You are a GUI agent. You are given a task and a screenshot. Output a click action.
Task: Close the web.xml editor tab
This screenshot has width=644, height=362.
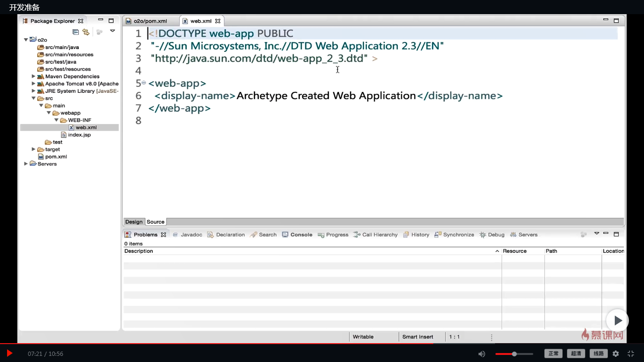pos(218,21)
